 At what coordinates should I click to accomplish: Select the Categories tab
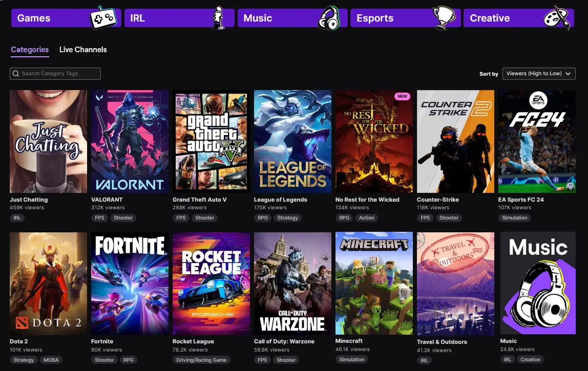30,50
